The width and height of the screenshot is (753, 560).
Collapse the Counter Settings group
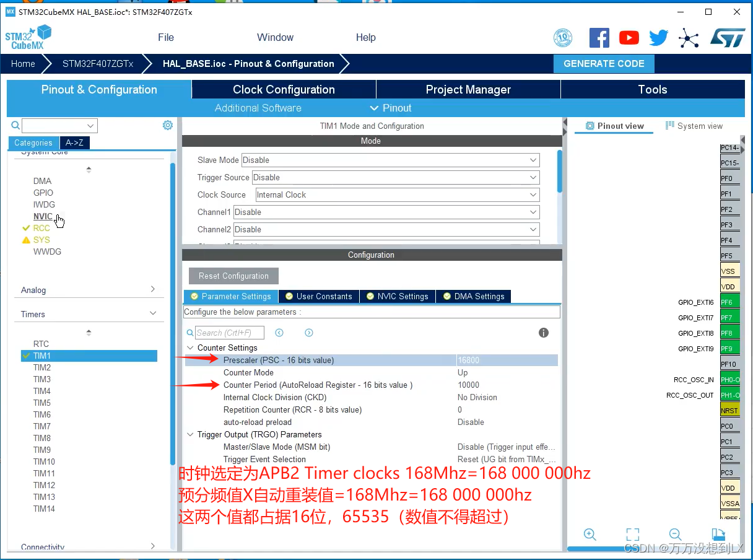(190, 348)
